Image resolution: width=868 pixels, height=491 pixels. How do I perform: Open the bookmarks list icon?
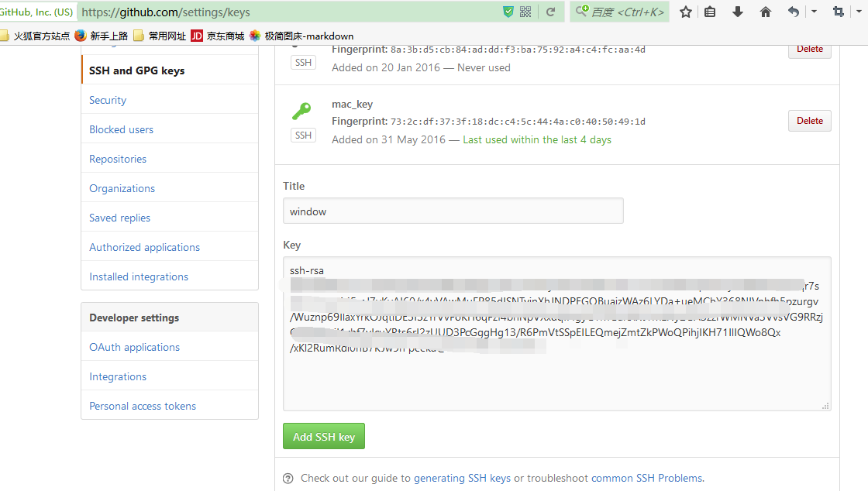pos(710,12)
